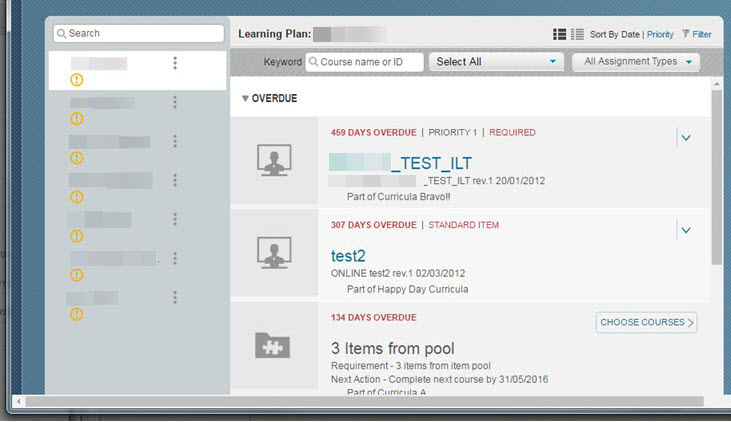731x422 pixels.
Task: Sort learning plan By Date
Action: point(615,35)
